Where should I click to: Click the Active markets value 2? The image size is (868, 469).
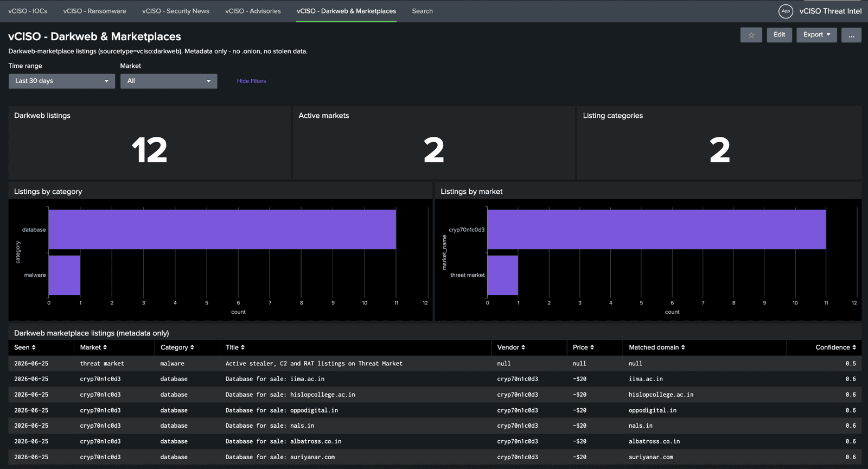(434, 150)
